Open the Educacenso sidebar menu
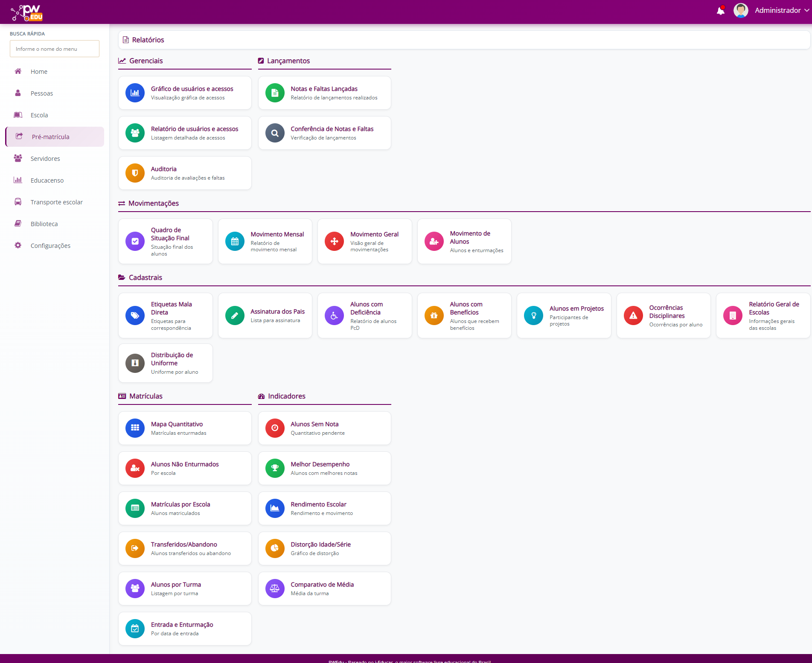 pyautogui.click(x=47, y=180)
